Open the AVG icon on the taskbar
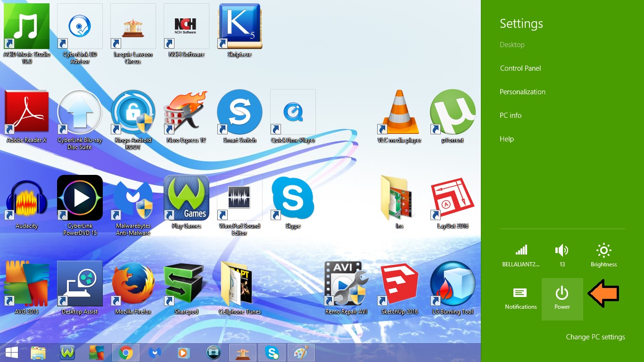Screen dimensions: 644x362 (x=97, y=353)
